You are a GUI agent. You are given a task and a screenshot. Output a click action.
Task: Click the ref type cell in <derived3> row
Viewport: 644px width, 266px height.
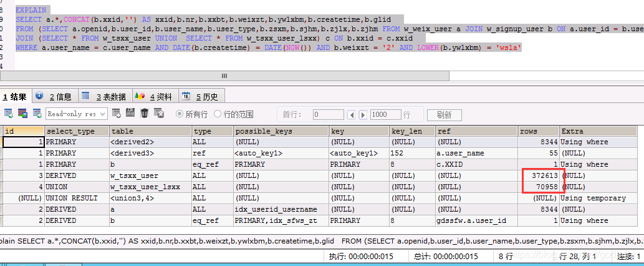coord(213,153)
